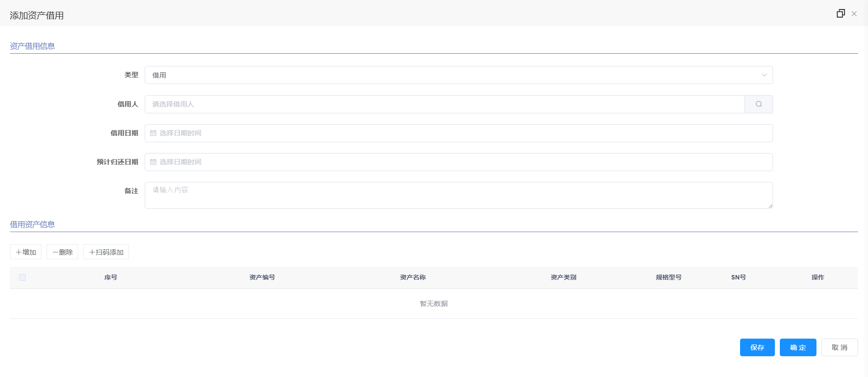Close the 添加资产借用 dialog
Image resolution: width=868 pixels, height=377 pixels.
point(854,14)
